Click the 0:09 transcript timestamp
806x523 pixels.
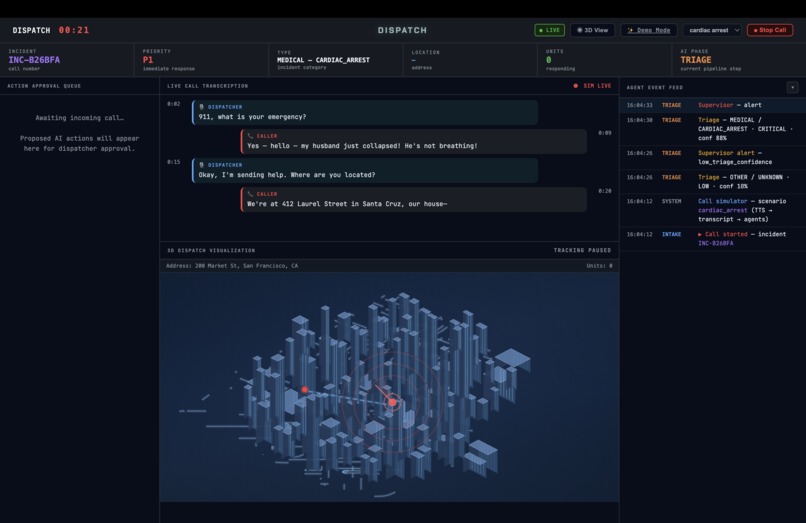click(x=604, y=133)
